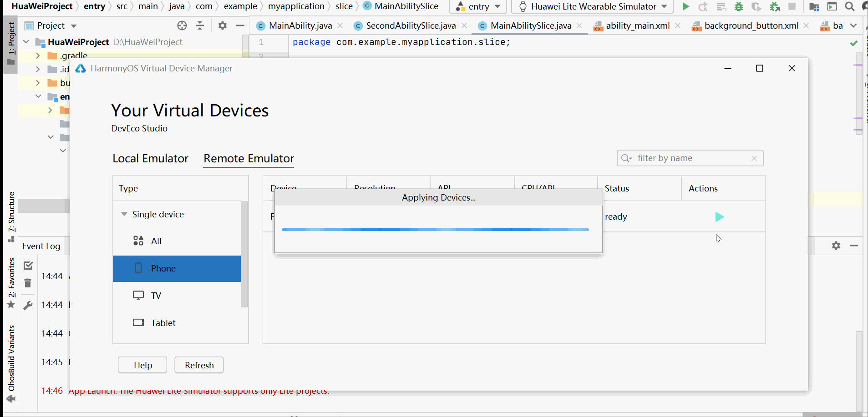Open the Structure tool window
This screenshot has height=417, width=868.
pos(11,216)
